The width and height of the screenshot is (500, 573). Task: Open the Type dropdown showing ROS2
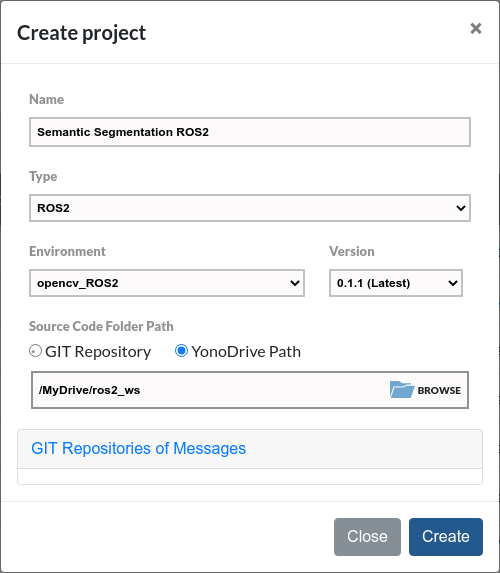click(250, 208)
